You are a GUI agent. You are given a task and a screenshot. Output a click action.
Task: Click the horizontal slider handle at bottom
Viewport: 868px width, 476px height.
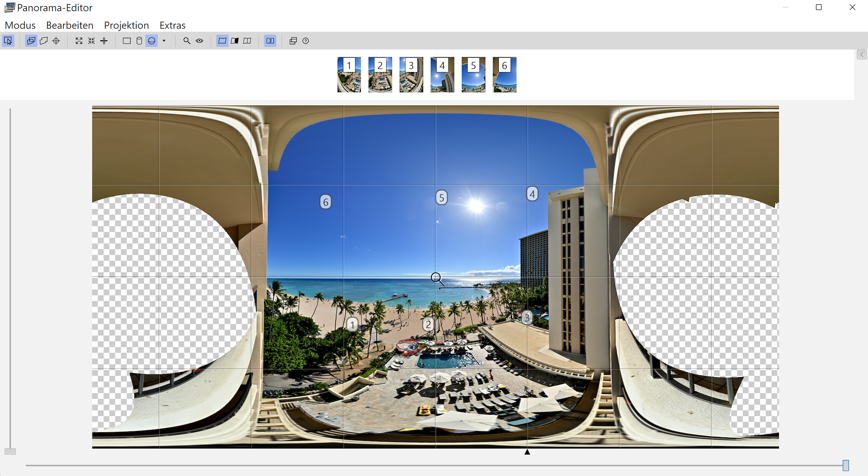coord(845,465)
